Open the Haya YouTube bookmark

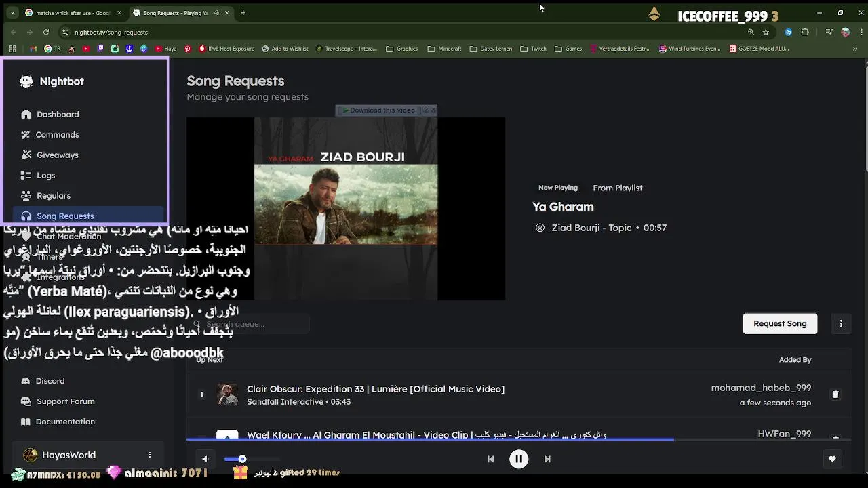click(x=165, y=49)
